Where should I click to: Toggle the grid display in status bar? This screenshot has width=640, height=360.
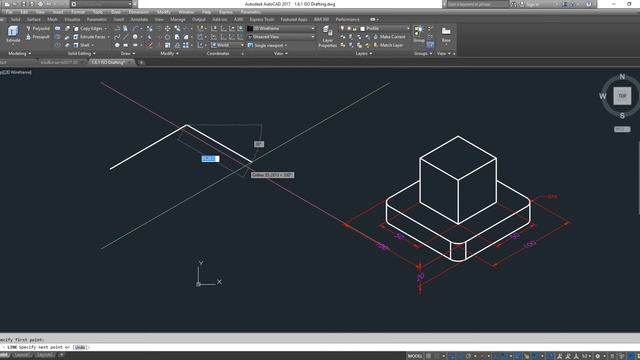pos(429,356)
